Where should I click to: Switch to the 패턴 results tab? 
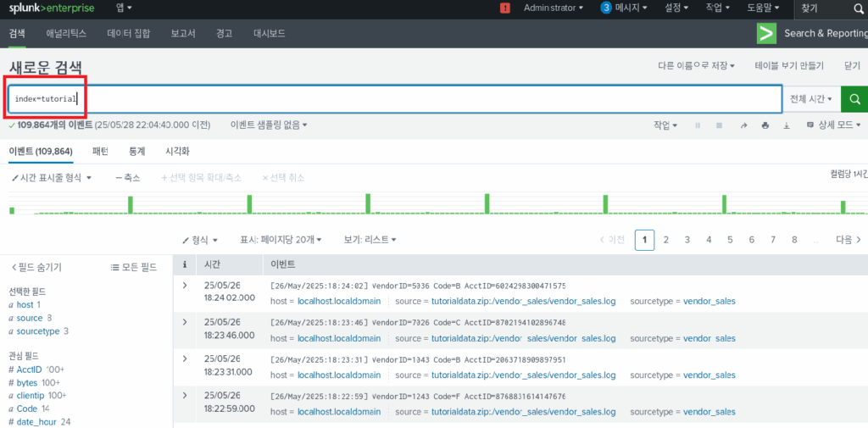coord(100,151)
